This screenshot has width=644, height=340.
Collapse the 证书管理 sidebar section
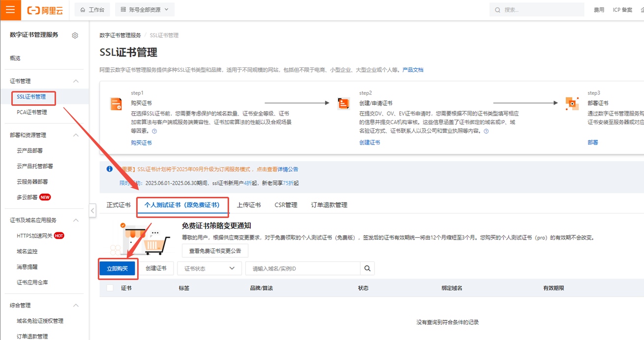pos(76,81)
